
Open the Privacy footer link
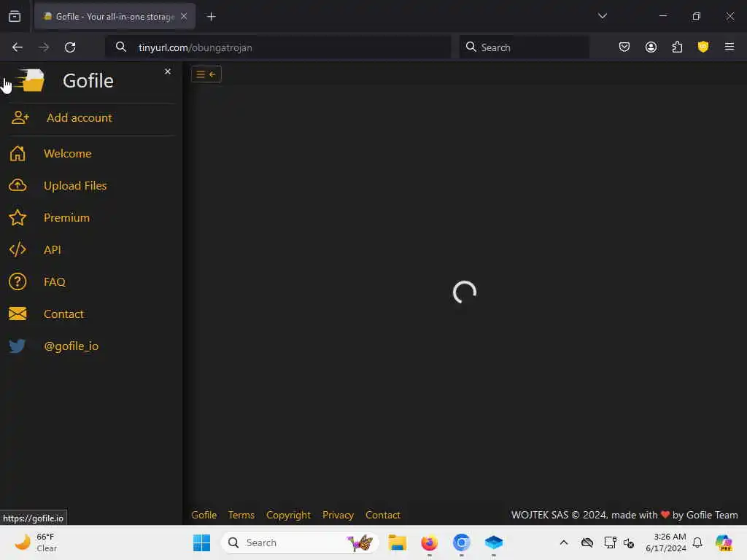coord(338,515)
